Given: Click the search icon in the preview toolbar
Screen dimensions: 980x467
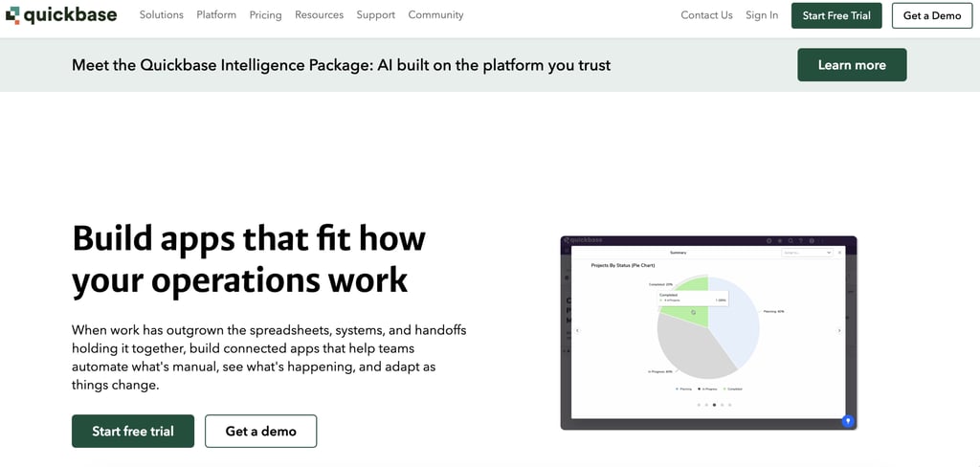Looking at the screenshot, I should coord(791,241).
